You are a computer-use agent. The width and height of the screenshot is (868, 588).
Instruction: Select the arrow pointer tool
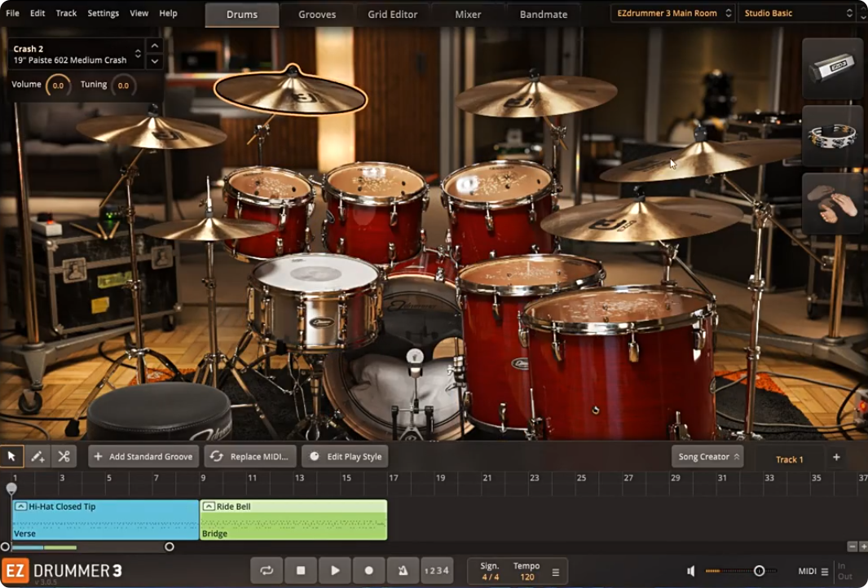11,456
